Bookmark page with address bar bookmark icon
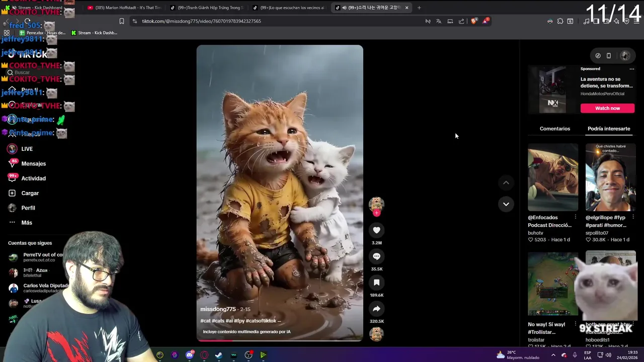644x362 pixels. pos(121,21)
